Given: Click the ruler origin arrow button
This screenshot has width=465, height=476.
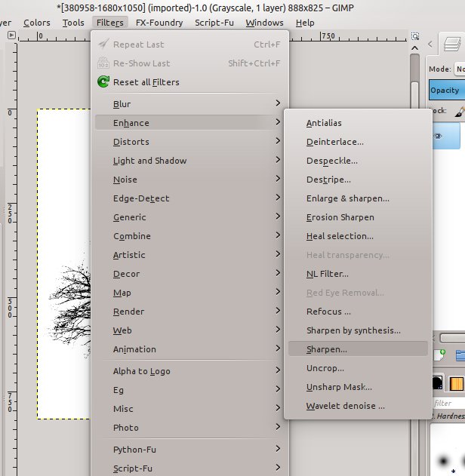Looking at the screenshot, I should [x=11, y=35].
